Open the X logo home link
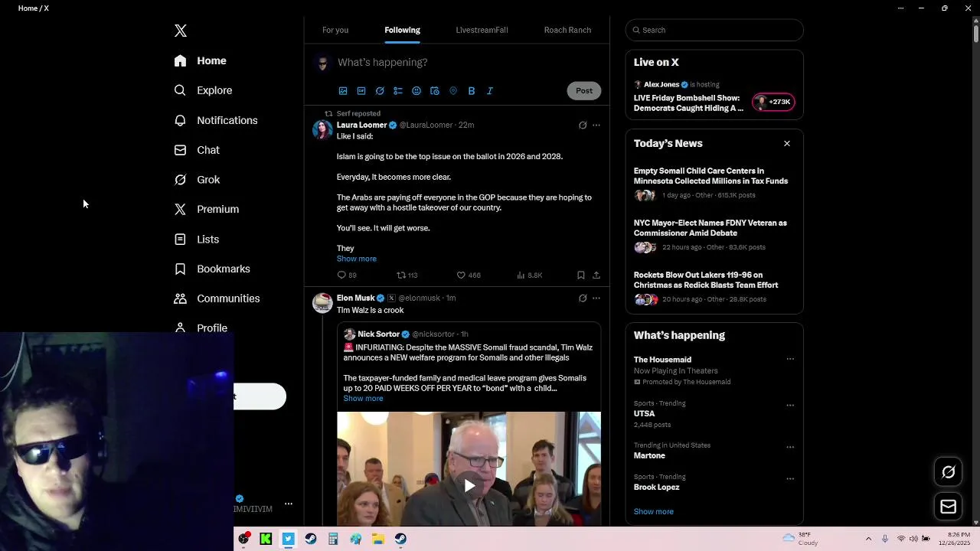The height and width of the screenshot is (551, 980). (x=181, y=31)
